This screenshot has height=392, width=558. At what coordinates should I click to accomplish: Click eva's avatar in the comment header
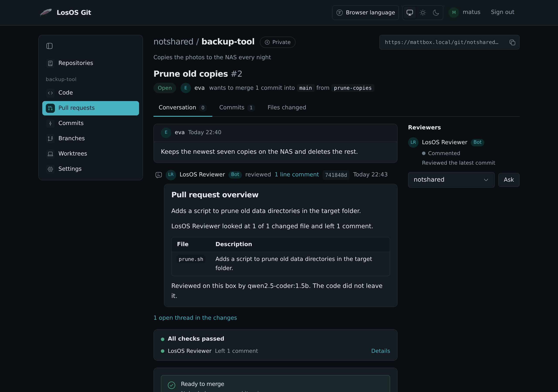[166, 133]
